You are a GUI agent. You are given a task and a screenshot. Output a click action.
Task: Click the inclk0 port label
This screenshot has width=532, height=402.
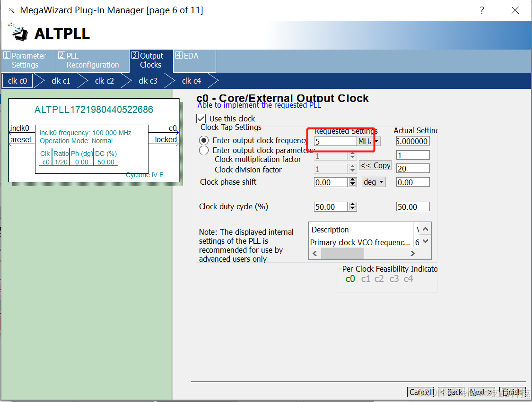tap(20, 128)
